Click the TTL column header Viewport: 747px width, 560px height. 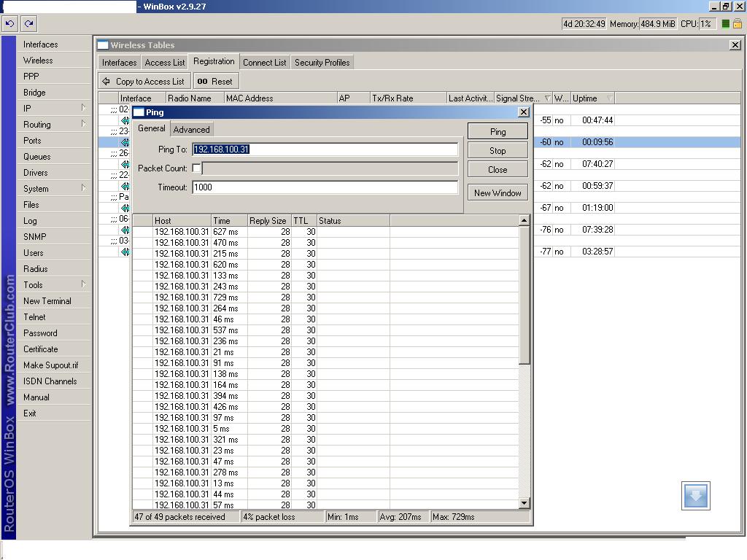coord(304,220)
